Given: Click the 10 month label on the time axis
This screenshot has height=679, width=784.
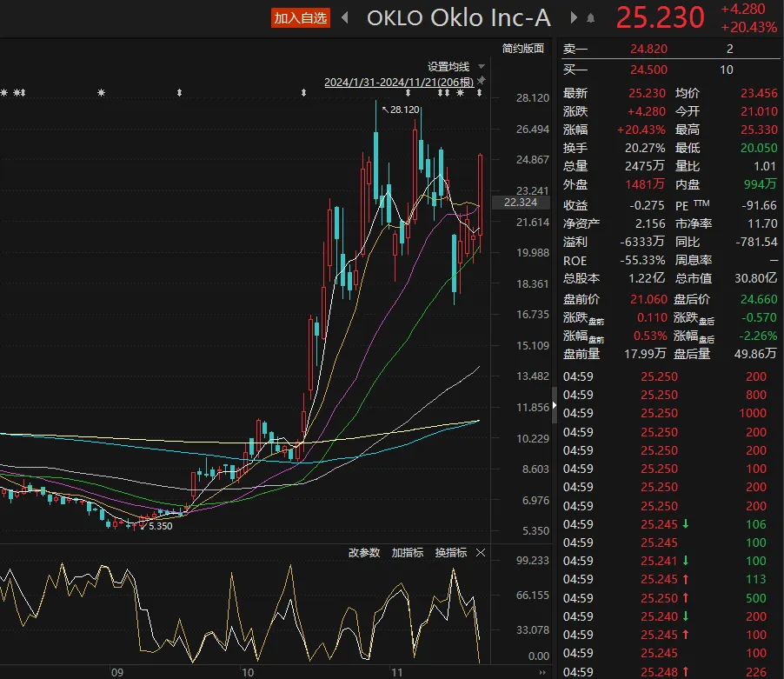Looking at the screenshot, I should (248, 673).
